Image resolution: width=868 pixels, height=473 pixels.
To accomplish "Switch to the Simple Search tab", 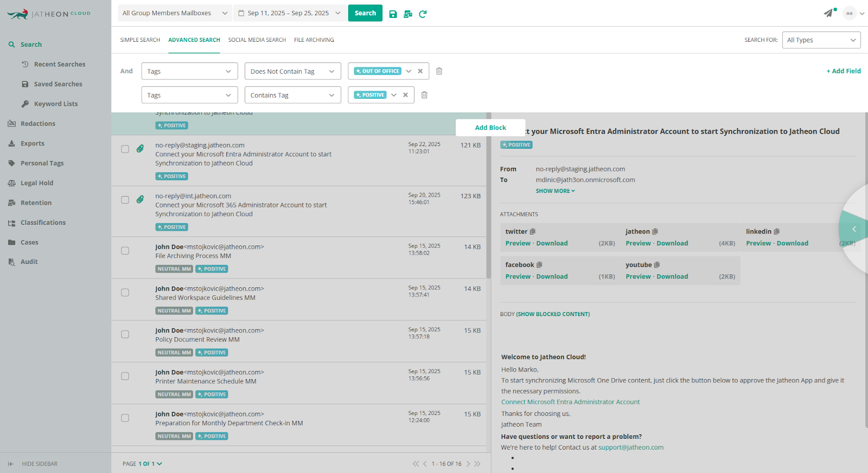I will click(x=140, y=40).
